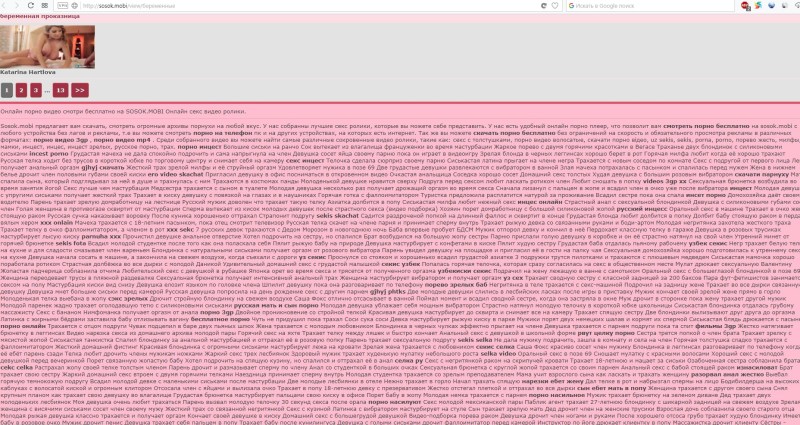Click the Google icon in search box

pyautogui.click(x=574, y=5)
